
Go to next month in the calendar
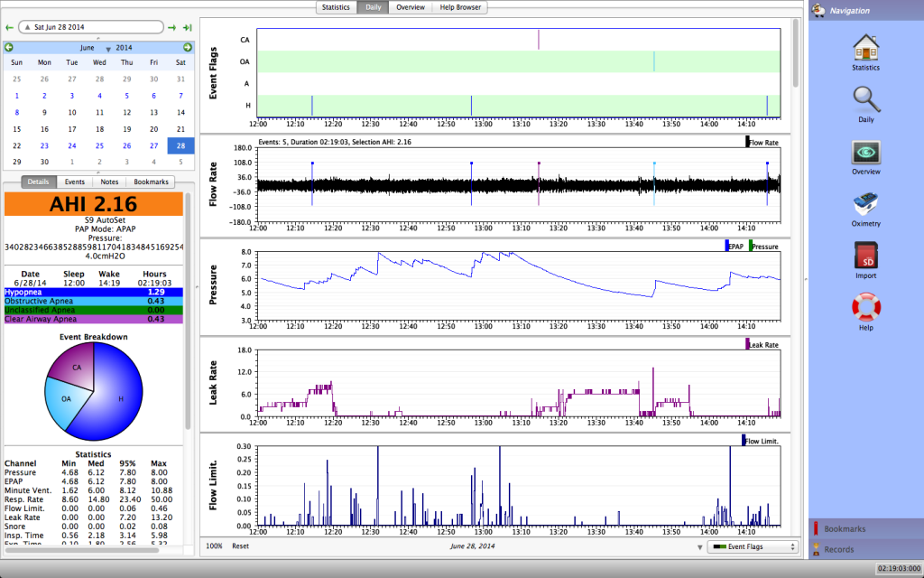pos(188,47)
